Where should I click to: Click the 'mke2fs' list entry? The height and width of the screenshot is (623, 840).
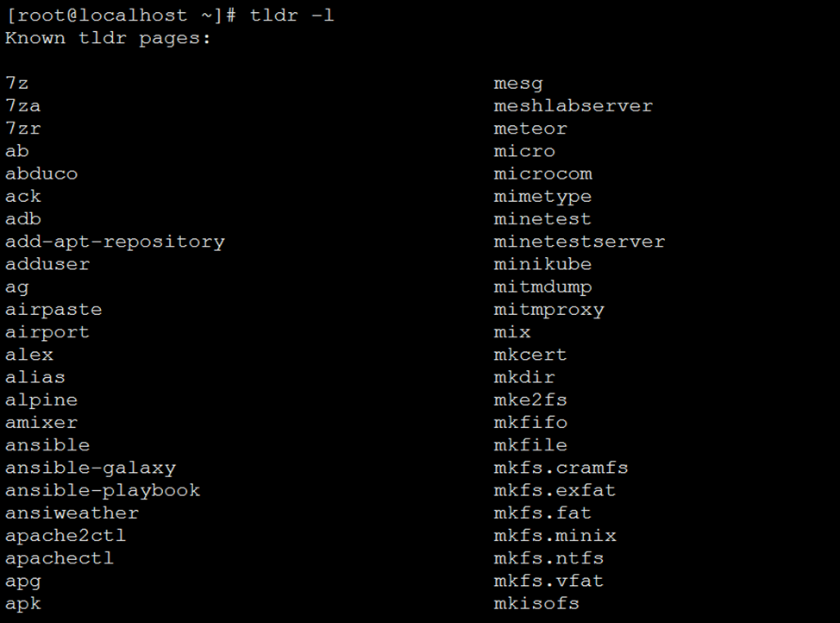tap(530, 400)
